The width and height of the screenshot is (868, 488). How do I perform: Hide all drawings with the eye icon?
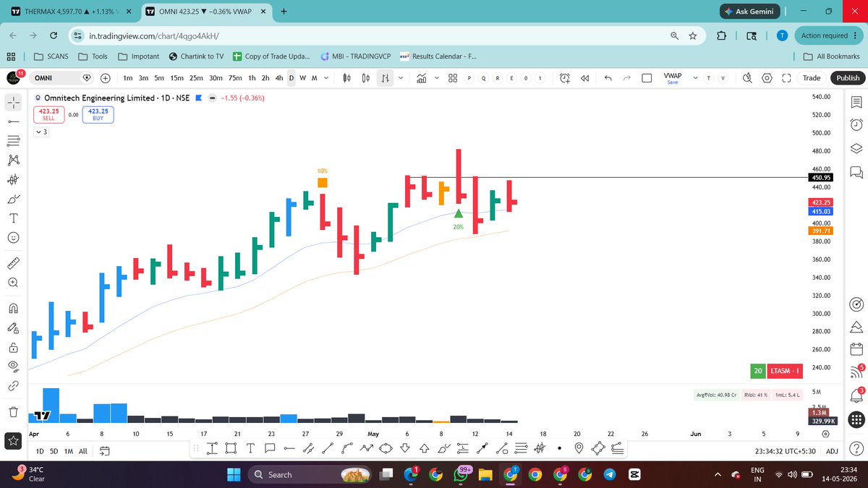[13, 367]
